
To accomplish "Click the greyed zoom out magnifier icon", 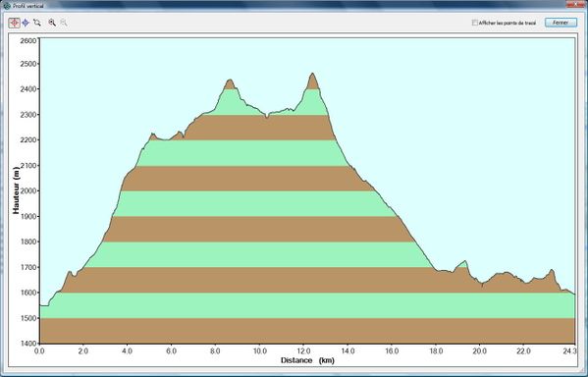I will click(64, 23).
